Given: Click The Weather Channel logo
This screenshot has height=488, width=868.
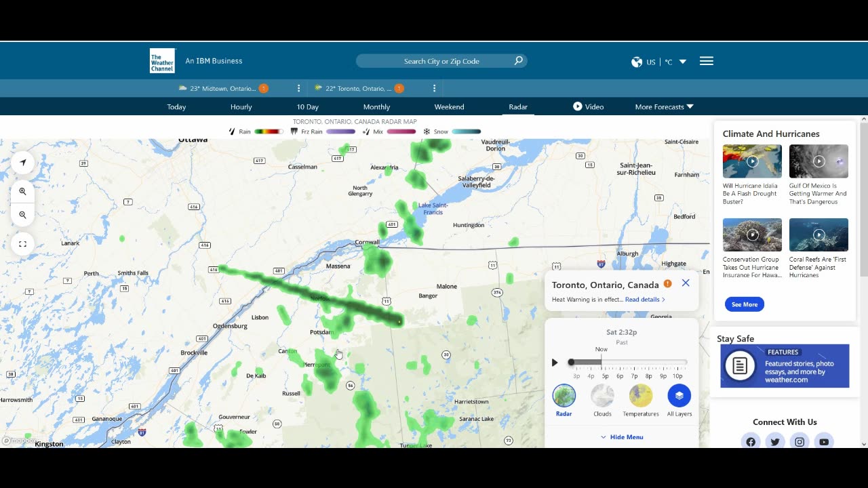Looking at the screenshot, I should [162, 60].
